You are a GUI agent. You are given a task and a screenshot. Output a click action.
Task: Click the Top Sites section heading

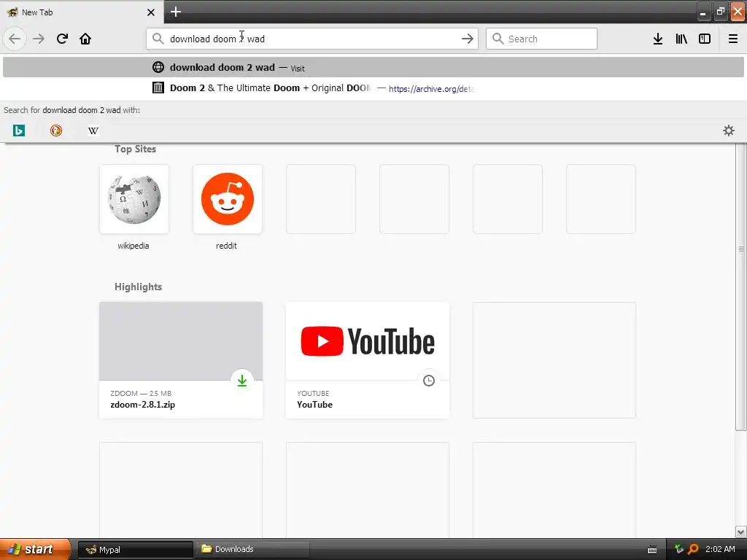pos(135,149)
